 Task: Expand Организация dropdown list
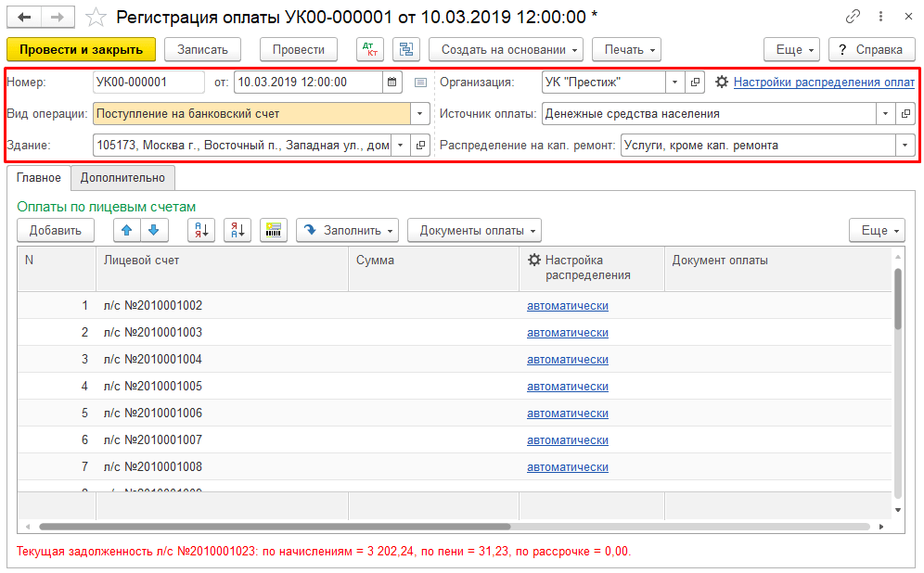675,83
